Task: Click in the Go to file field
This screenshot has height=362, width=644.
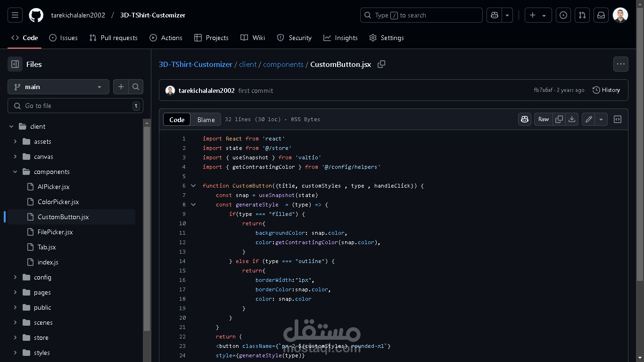Action: point(75,106)
